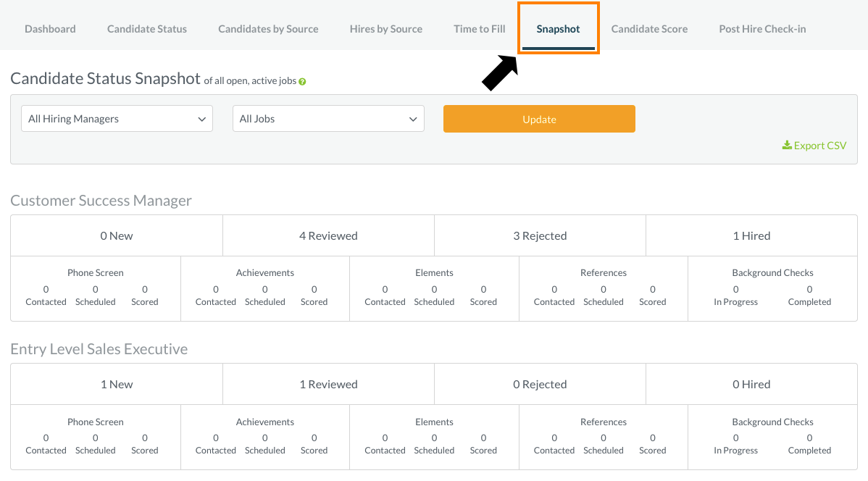
Task: Select the 1 Reviewed cell
Action: (x=328, y=384)
